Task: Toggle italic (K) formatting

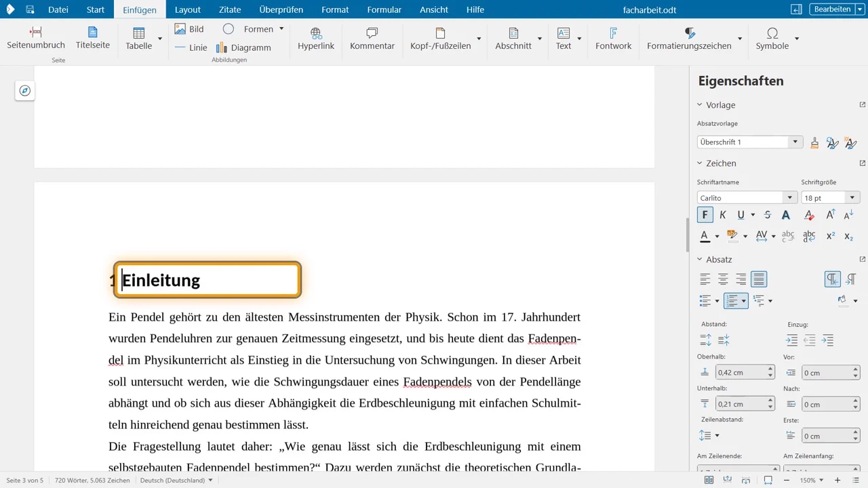Action: (x=723, y=215)
